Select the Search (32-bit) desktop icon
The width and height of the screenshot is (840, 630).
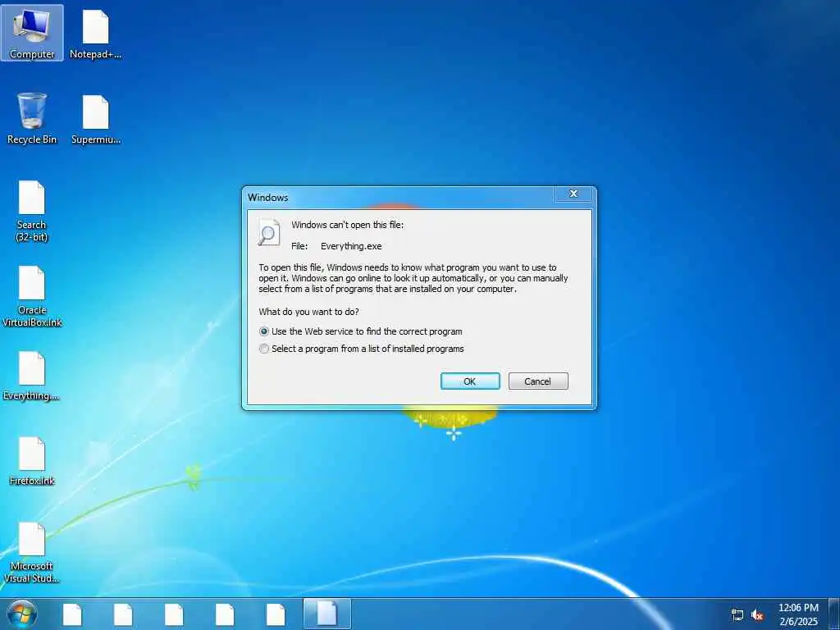(32, 211)
